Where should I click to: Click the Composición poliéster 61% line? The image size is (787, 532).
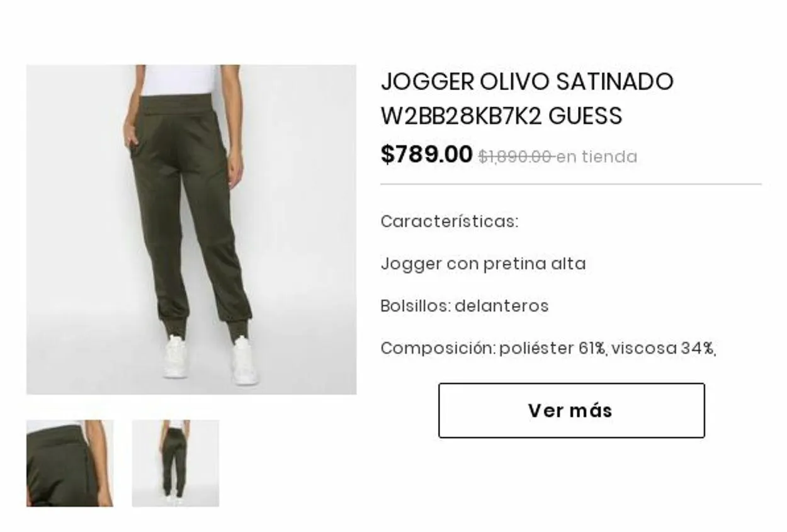(x=548, y=348)
